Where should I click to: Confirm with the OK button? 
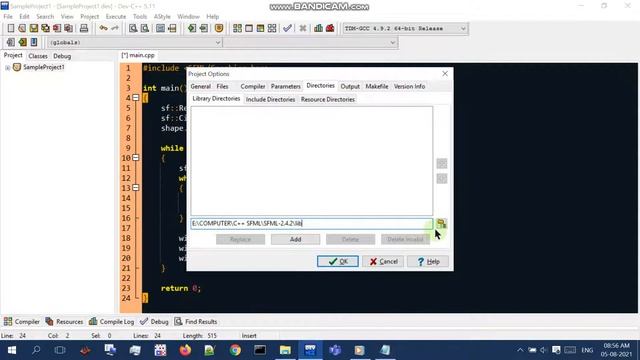click(338, 261)
